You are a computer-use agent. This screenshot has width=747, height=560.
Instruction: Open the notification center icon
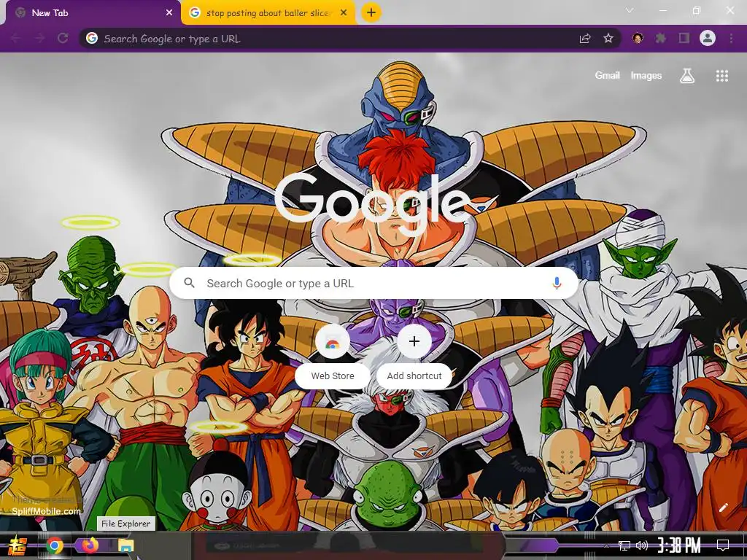click(723, 545)
